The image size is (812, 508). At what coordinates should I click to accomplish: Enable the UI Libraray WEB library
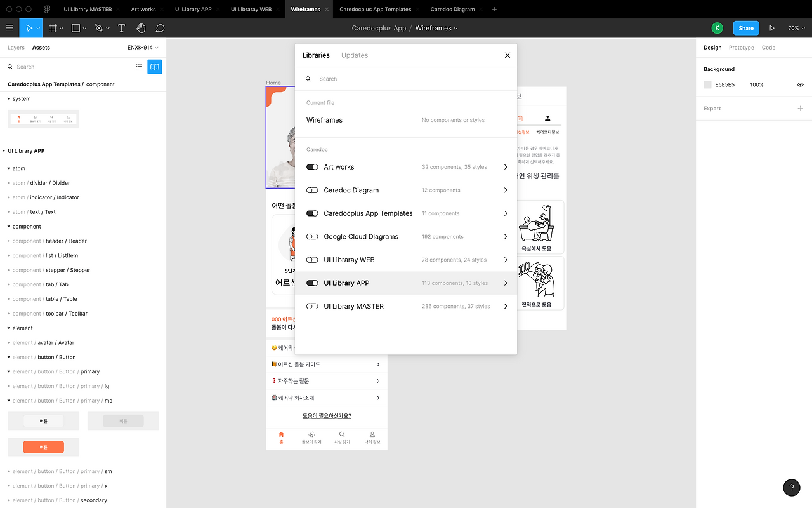(x=312, y=260)
